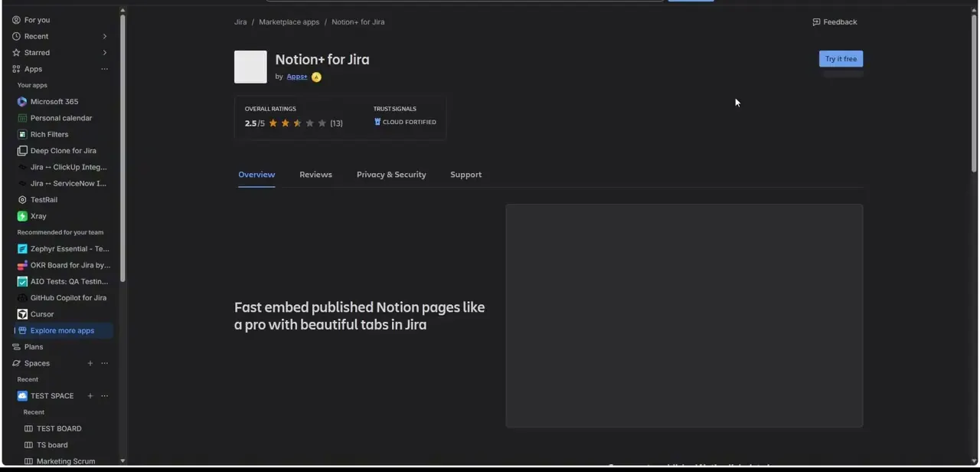Viewport: 980px width, 472px height.
Task: Open the Jira ↔ ClickUp Integration item
Action: coord(64,167)
